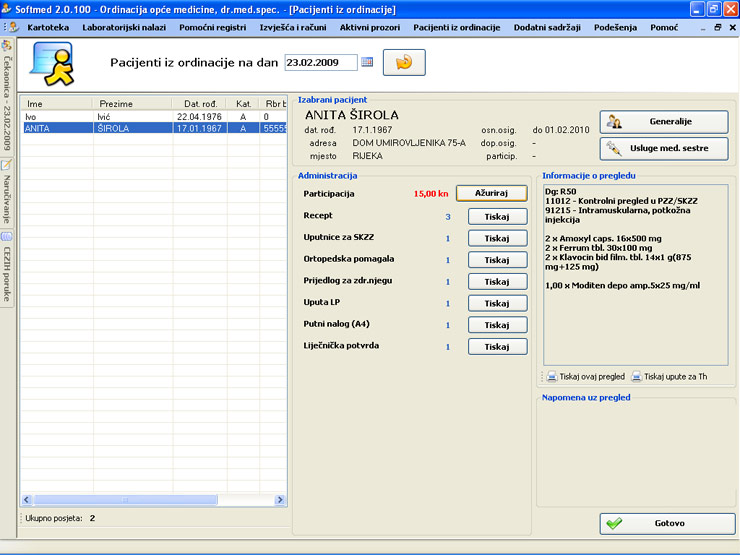Open the Laboratorijski nalazi menu

125,27
